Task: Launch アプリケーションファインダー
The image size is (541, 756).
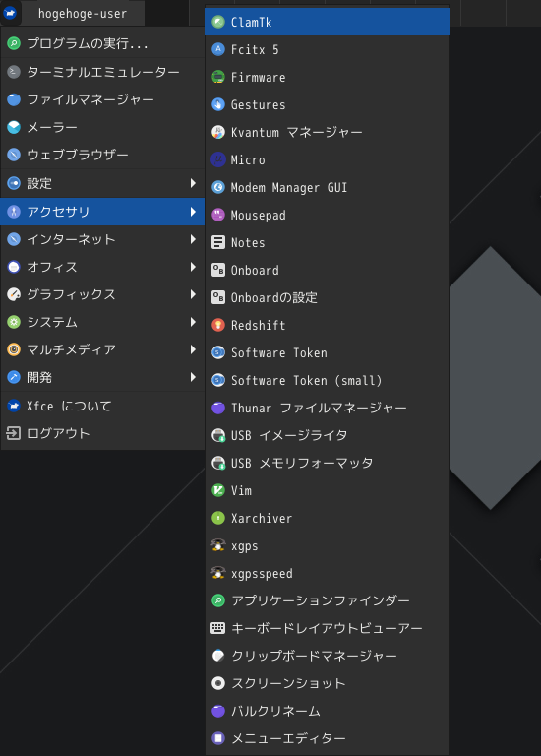Action: 327,600
